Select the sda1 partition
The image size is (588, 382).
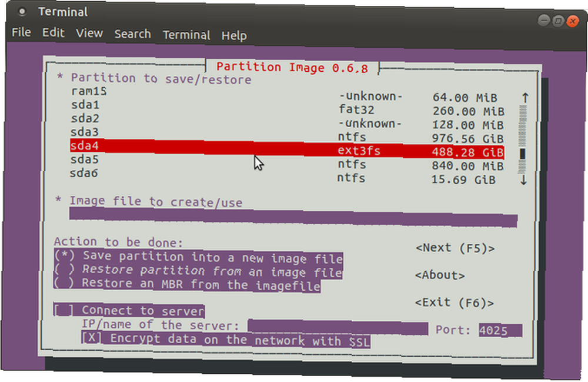point(286,108)
